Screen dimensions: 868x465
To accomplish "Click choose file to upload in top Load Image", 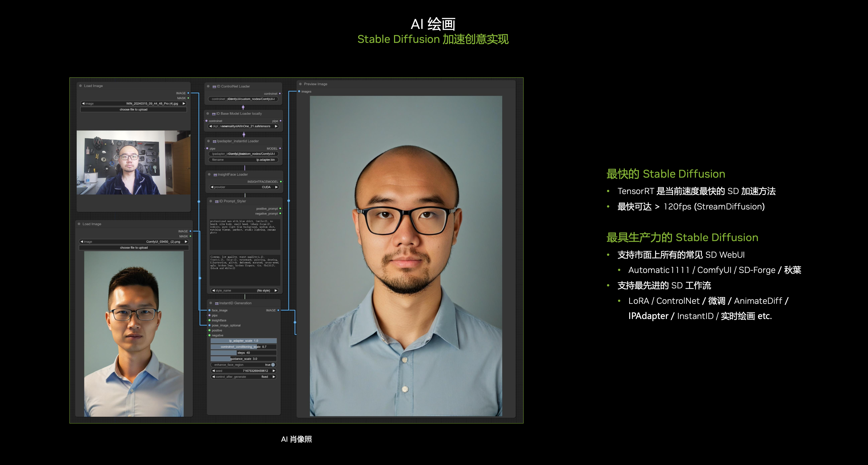I will pyautogui.click(x=133, y=110).
